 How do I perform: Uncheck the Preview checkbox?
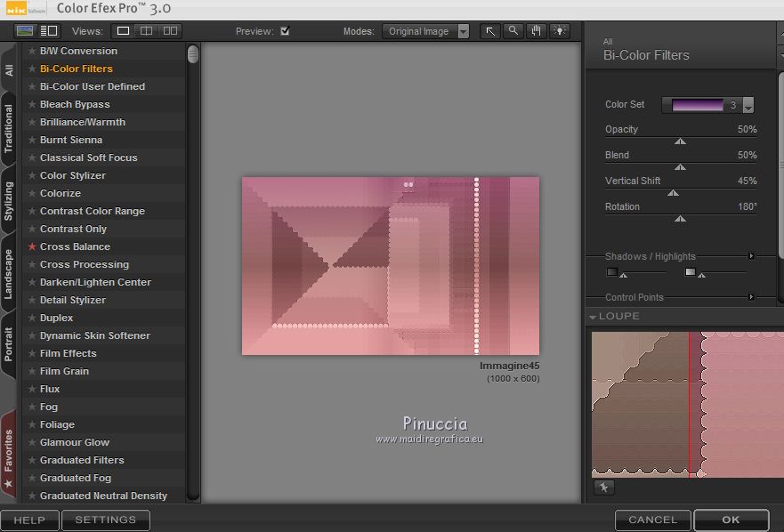point(285,31)
